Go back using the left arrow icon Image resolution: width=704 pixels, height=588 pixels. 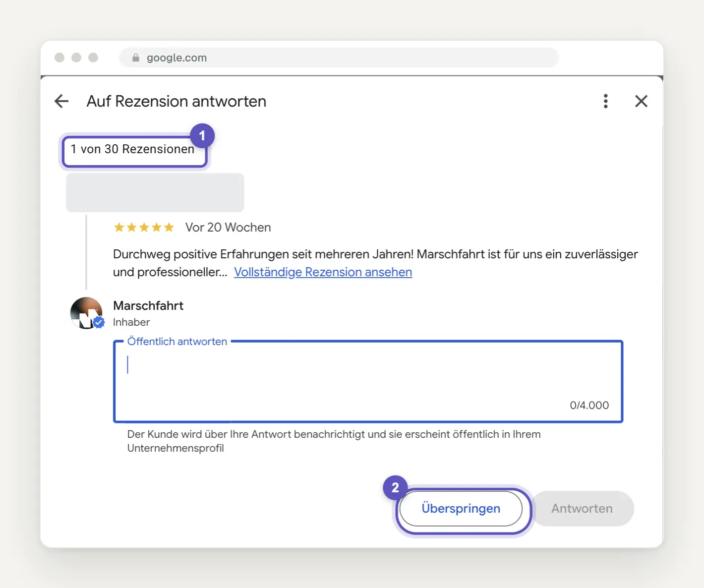point(61,101)
